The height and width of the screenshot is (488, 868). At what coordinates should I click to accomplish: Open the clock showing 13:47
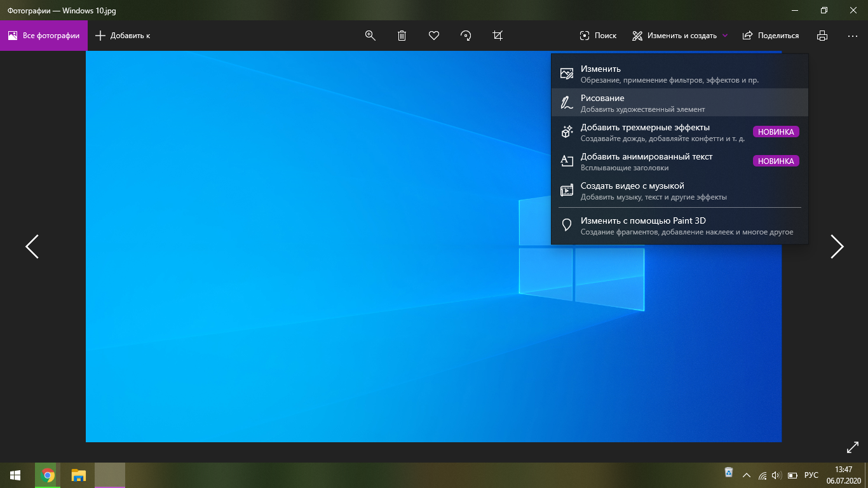tap(843, 475)
